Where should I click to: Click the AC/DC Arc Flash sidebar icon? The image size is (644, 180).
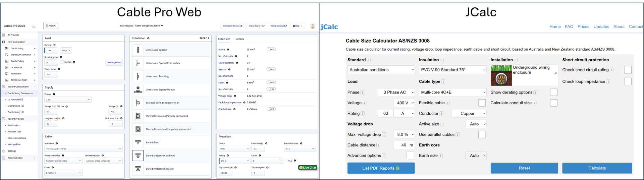[x=7, y=80]
